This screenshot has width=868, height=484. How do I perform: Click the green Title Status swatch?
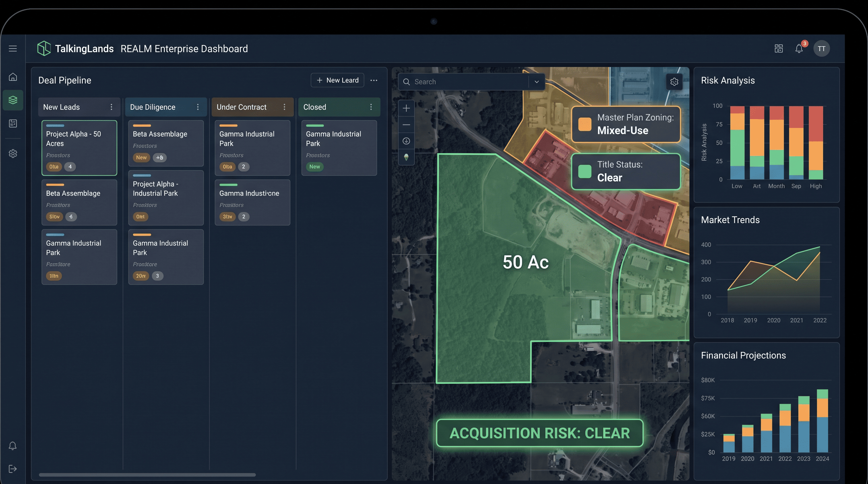pyautogui.click(x=585, y=171)
